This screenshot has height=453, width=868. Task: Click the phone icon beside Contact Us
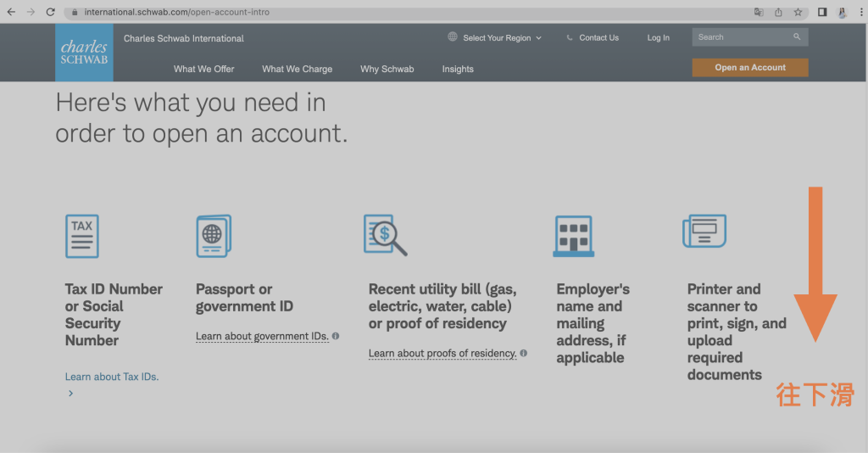570,37
